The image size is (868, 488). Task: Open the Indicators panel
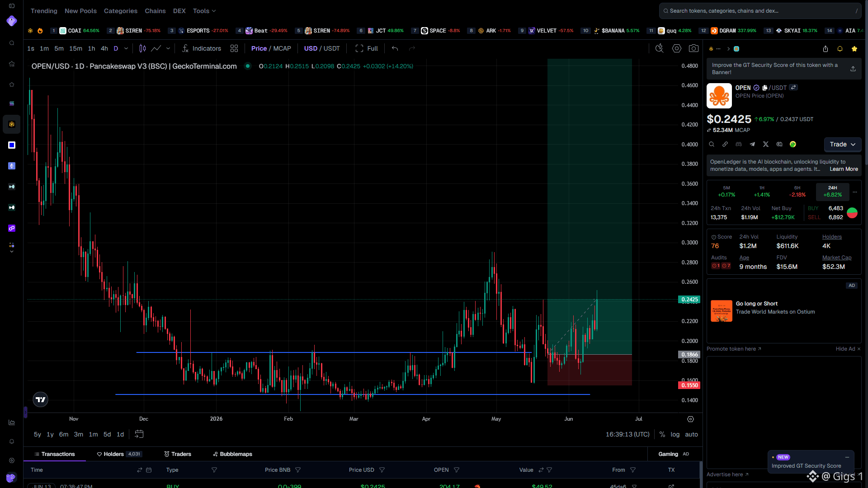click(201, 48)
